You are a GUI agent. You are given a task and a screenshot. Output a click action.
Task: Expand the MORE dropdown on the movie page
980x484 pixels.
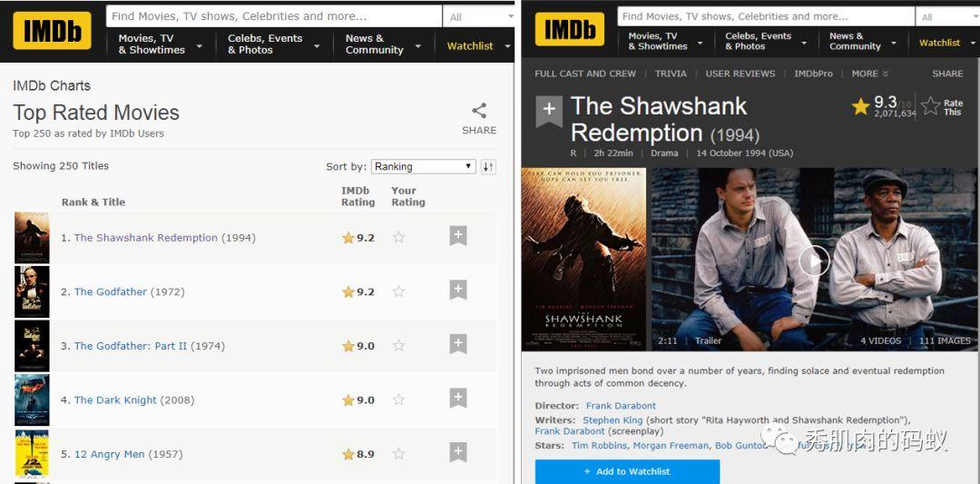pyautogui.click(x=869, y=74)
